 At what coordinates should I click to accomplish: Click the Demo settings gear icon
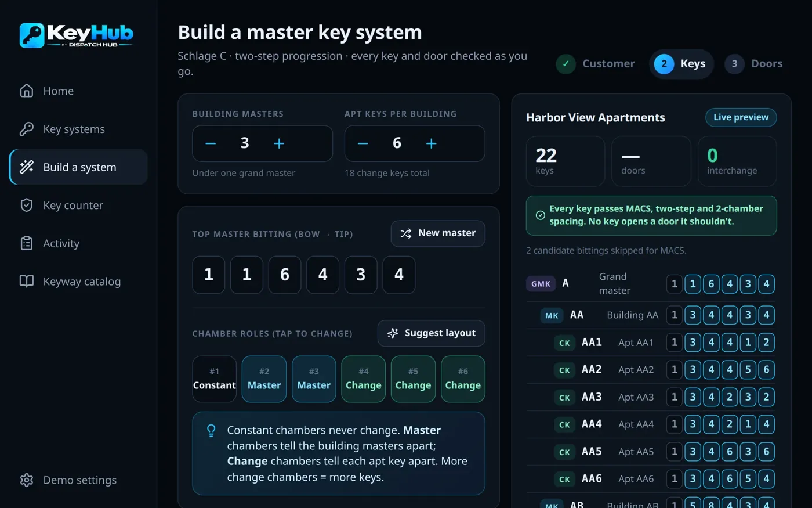(27, 480)
